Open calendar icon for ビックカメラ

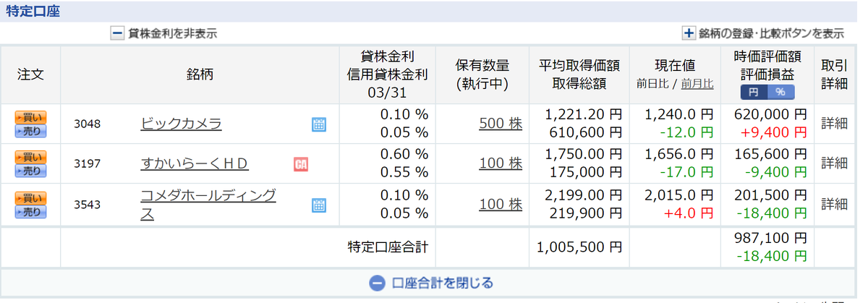click(x=319, y=124)
